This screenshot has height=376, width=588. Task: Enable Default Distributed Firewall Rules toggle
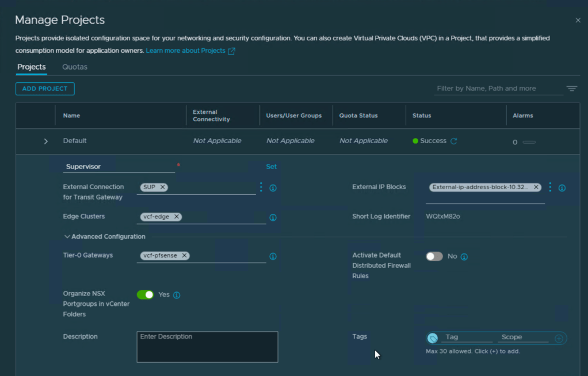(x=434, y=256)
